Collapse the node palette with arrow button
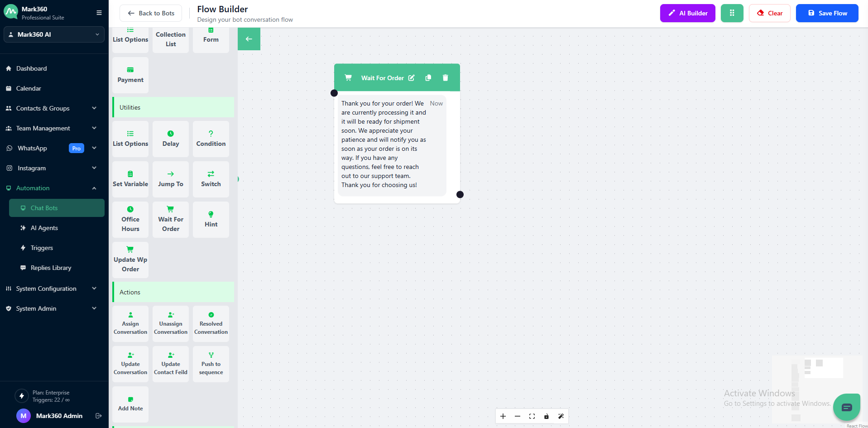The image size is (868, 428). 249,39
